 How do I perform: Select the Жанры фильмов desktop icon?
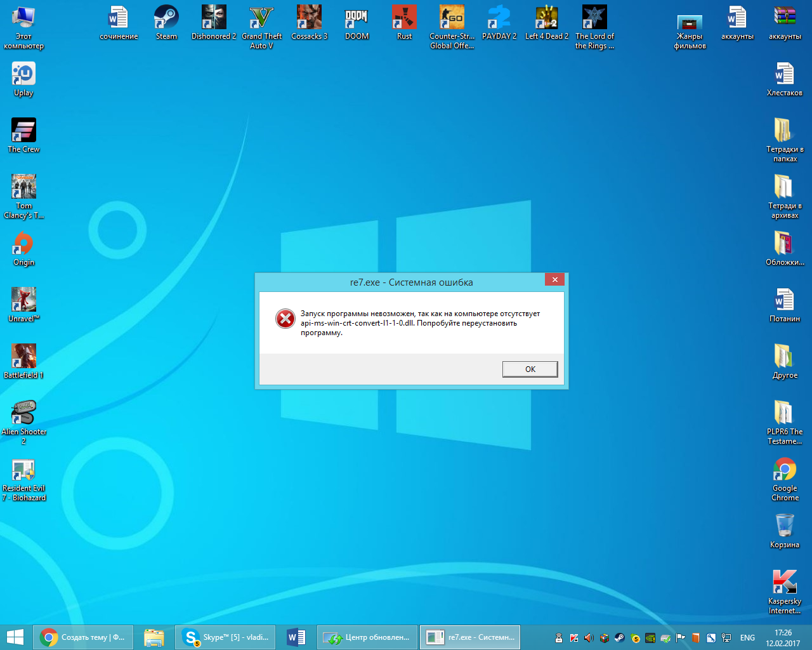click(690, 32)
